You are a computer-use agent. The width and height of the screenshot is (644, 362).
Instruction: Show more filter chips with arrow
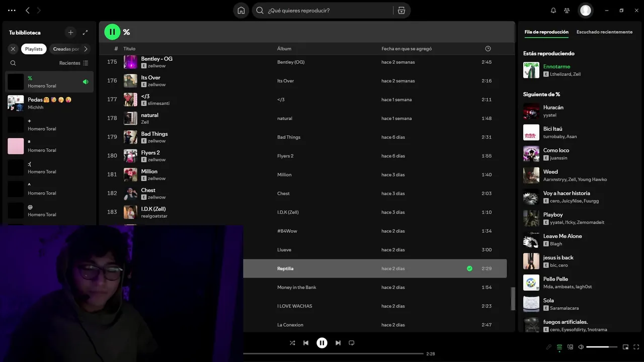click(x=86, y=49)
